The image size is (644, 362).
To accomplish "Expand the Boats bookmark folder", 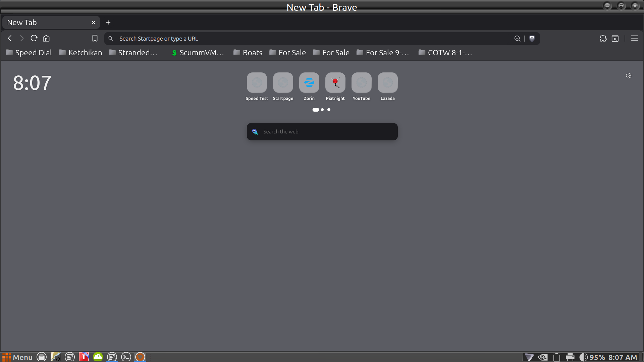I will click(248, 53).
